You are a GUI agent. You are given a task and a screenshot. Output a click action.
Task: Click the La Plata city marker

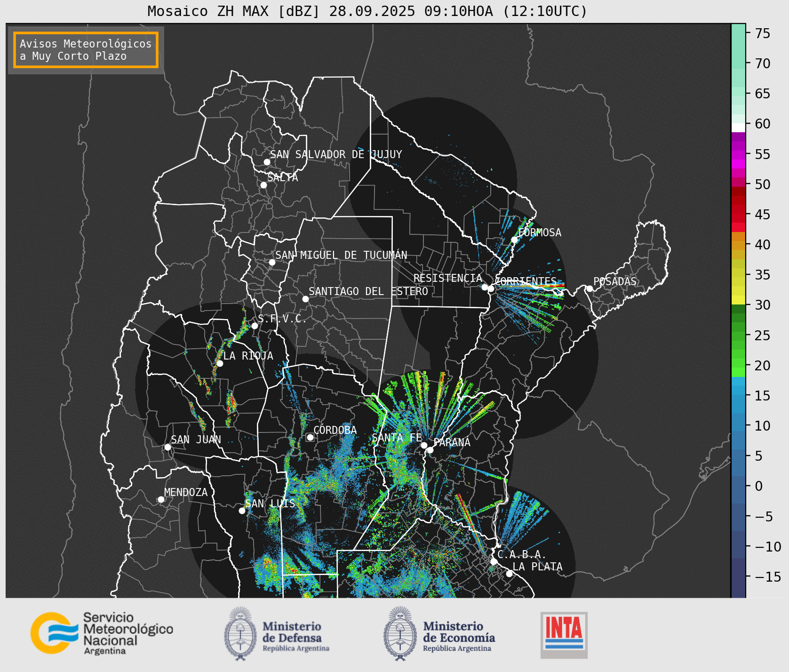[x=509, y=573]
